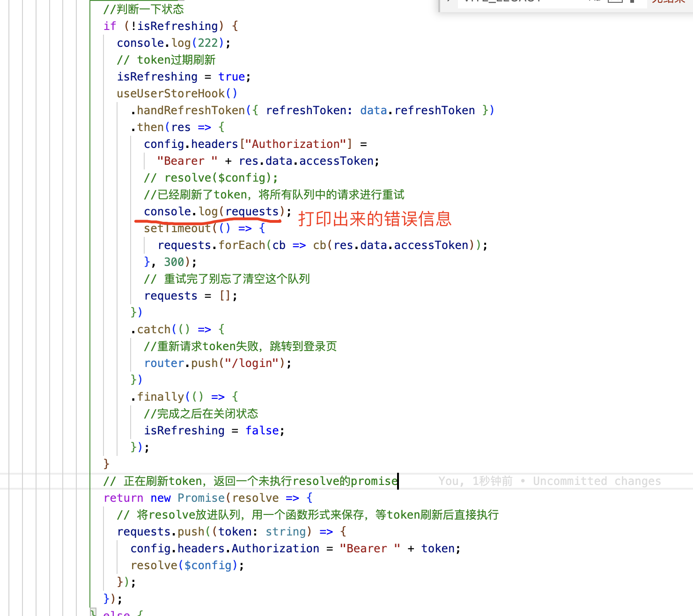The width and height of the screenshot is (693, 616).
Task: Click the comment '// 正在刷新token，返回一个未执行resolve的promise'
Action: point(251,481)
